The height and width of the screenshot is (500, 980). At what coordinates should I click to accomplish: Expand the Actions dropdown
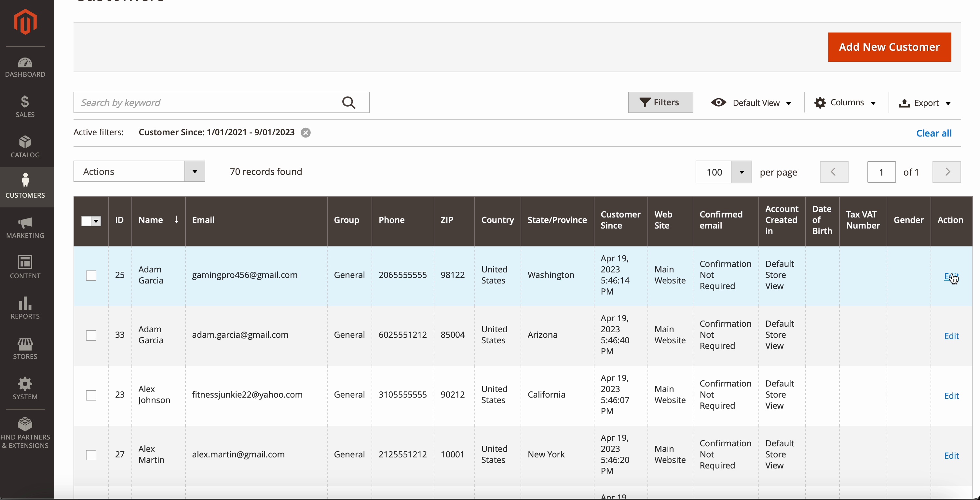coord(139,171)
